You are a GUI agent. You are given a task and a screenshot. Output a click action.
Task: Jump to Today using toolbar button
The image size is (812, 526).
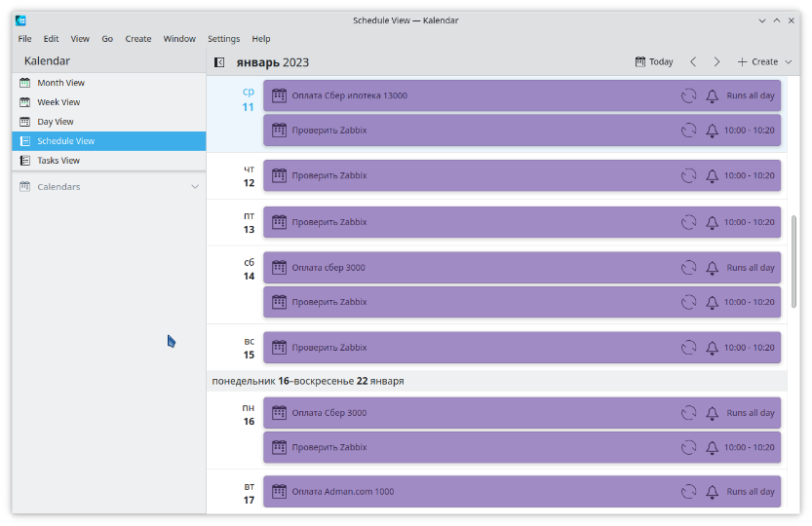[x=654, y=62]
